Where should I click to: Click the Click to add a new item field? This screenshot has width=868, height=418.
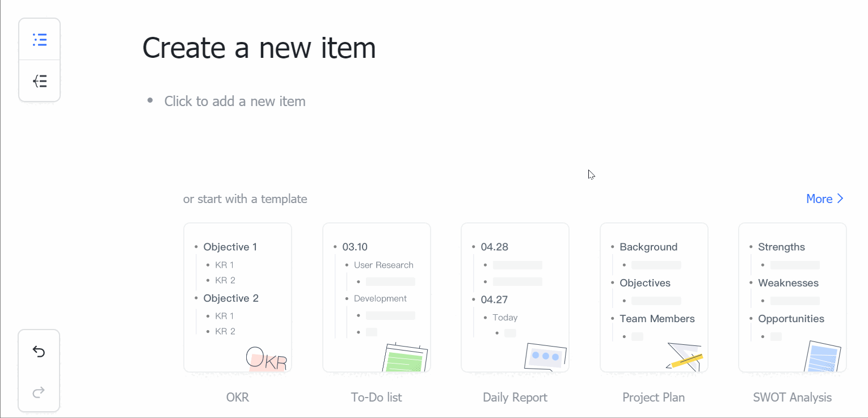(x=234, y=101)
